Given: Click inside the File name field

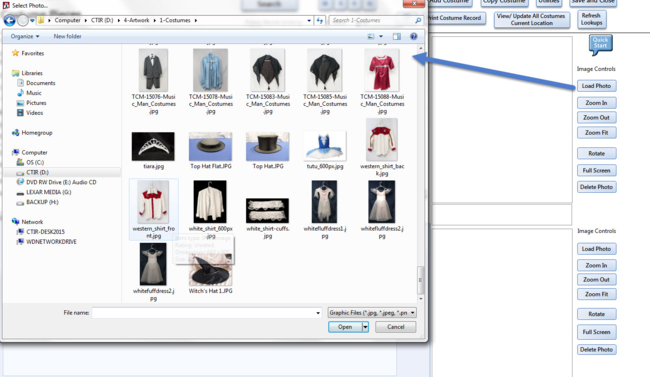Looking at the screenshot, I should coord(203,313).
